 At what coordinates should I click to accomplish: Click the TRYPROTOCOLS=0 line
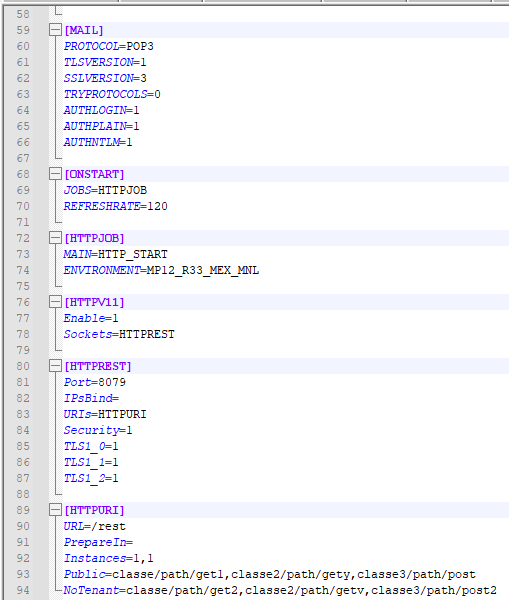112,94
